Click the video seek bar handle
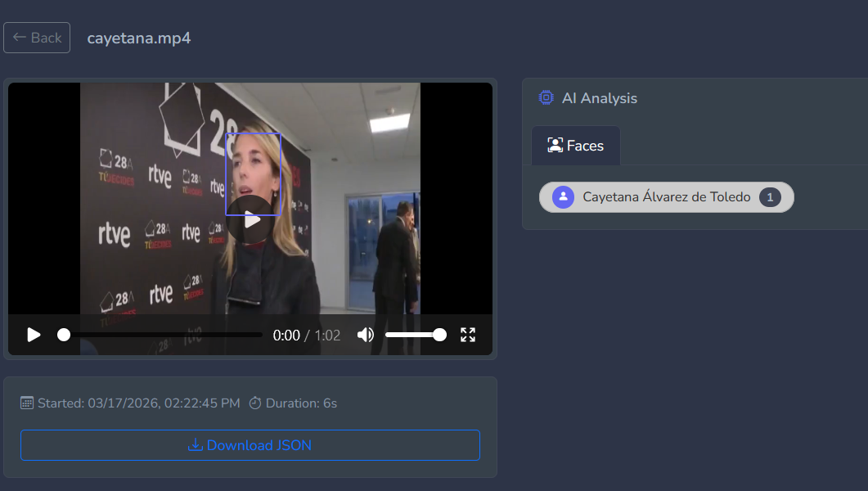This screenshot has height=491, width=868. click(x=64, y=335)
